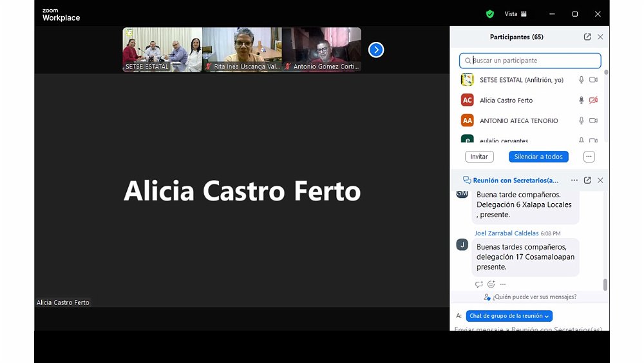The height and width of the screenshot is (363, 644).
Task: Click the green encryption shield icon
Action: [490, 14]
